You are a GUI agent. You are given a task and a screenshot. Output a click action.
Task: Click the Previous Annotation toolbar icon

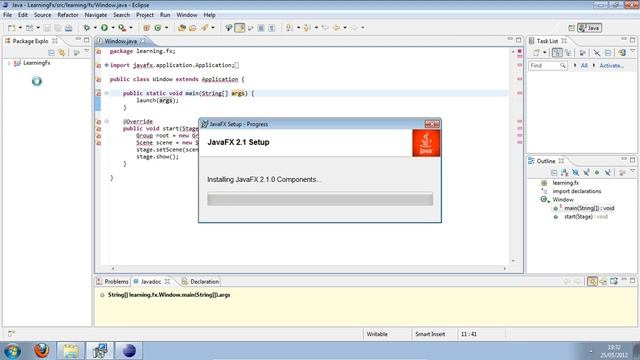coord(307,28)
